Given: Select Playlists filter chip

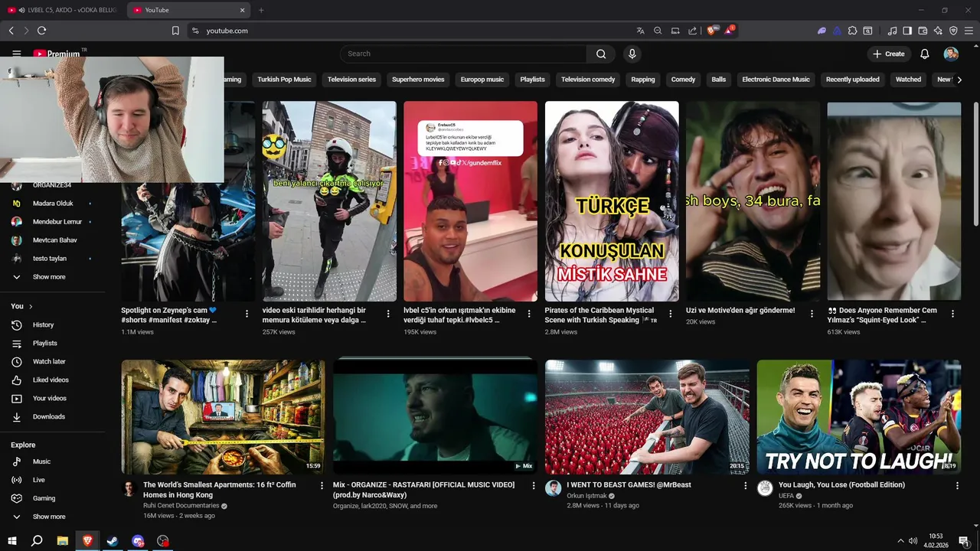Looking at the screenshot, I should (532, 80).
